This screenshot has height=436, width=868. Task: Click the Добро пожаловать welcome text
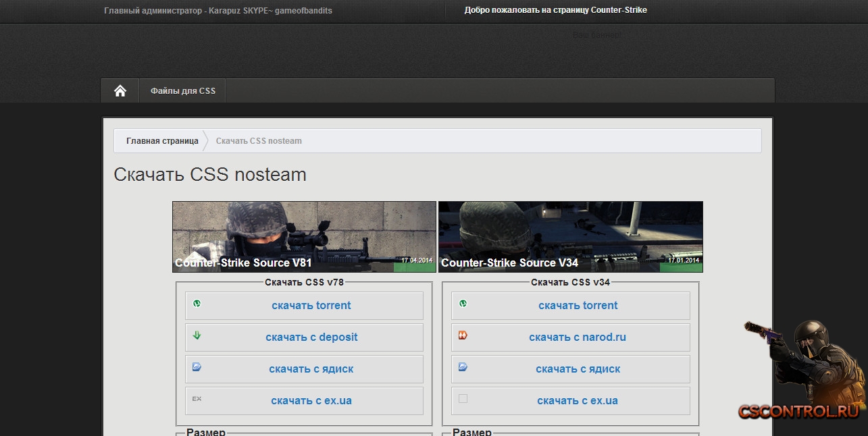[556, 10]
